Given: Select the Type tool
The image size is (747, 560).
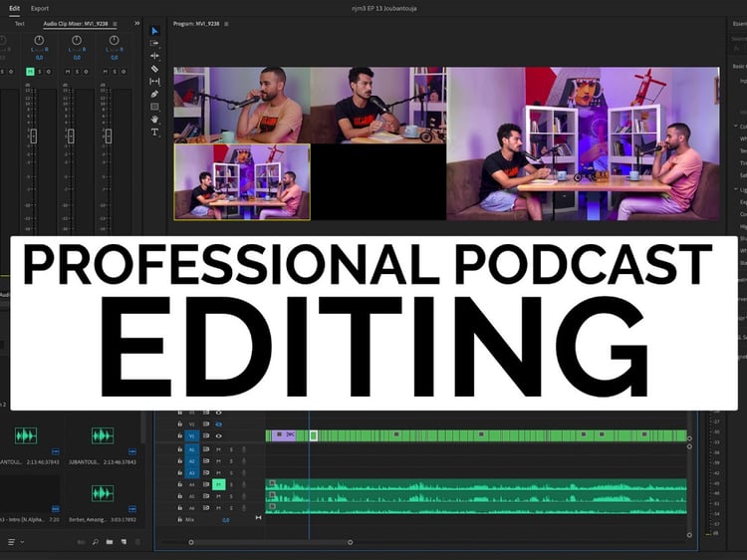Looking at the screenshot, I should pos(154,132).
